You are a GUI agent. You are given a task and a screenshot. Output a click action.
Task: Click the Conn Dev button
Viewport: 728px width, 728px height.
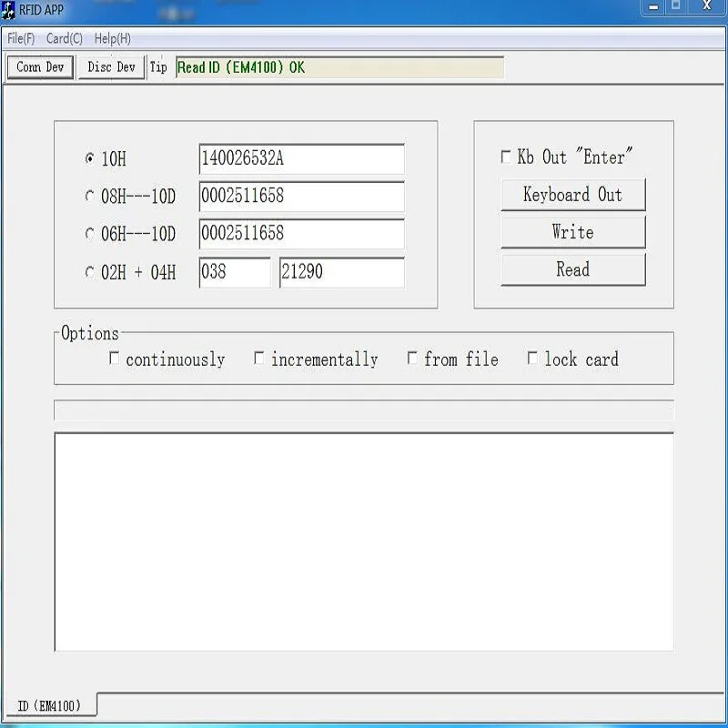(x=39, y=66)
